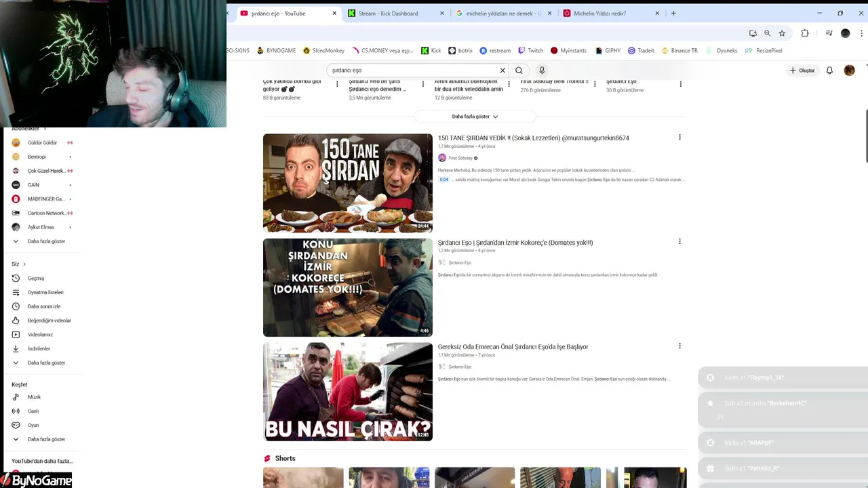Open Chrome media controls icon
Viewport: 868px width, 488px height.
(x=829, y=33)
